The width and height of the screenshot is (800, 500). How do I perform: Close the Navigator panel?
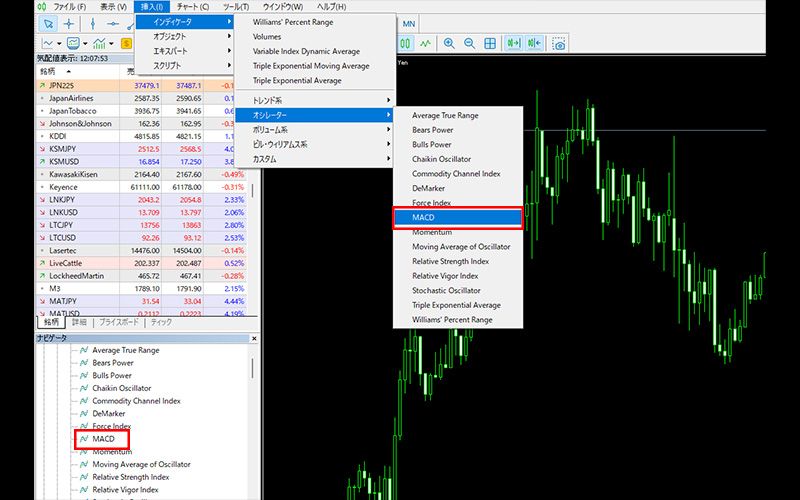click(x=254, y=339)
